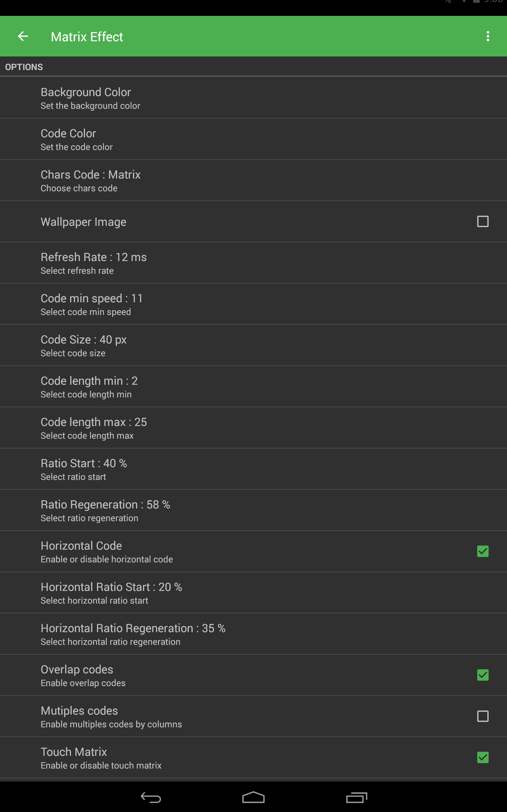The height and width of the screenshot is (812, 507).
Task: Tap Android home navigation button
Action: [x=253, y=797]
